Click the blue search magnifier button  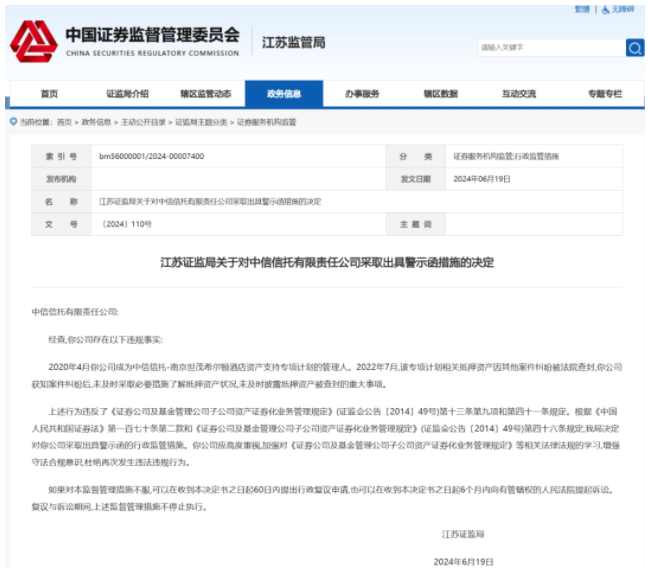point(635,48)
